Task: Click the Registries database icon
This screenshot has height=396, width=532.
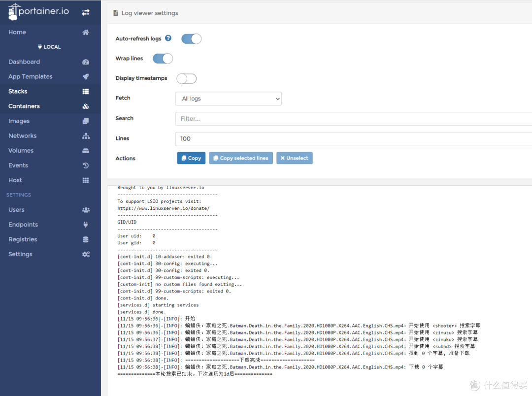Action: [86, 239]
